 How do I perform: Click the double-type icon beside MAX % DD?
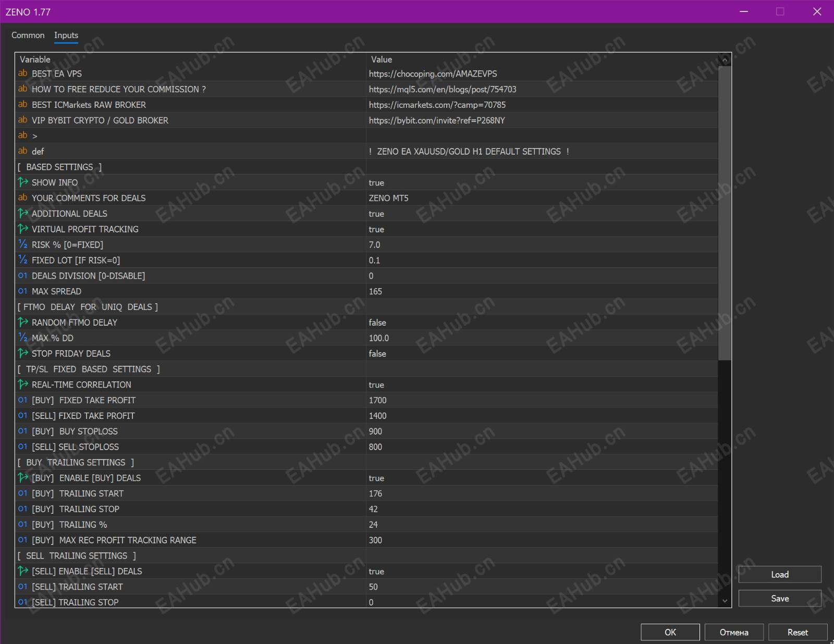(22, 338)
